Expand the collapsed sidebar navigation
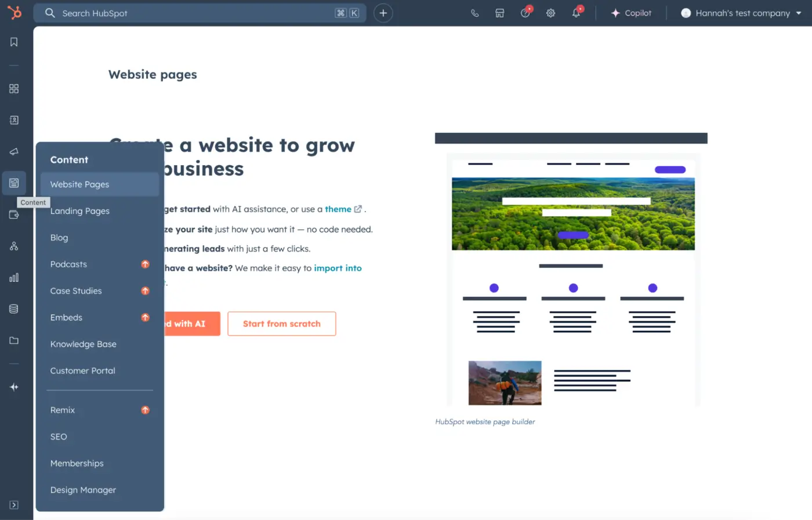The height and width of the screenshot is (520, 812). 14,505
